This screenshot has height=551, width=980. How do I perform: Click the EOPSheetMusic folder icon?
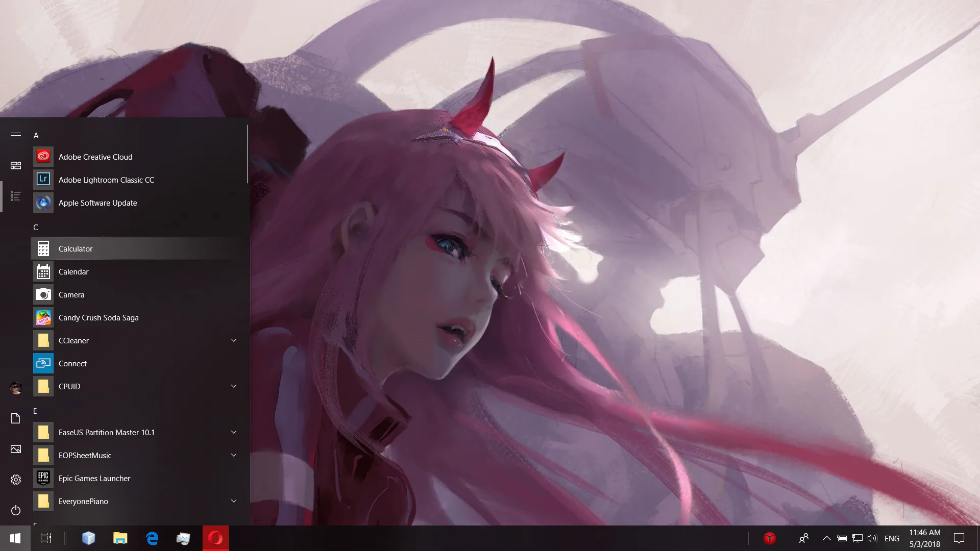point(43,455)
